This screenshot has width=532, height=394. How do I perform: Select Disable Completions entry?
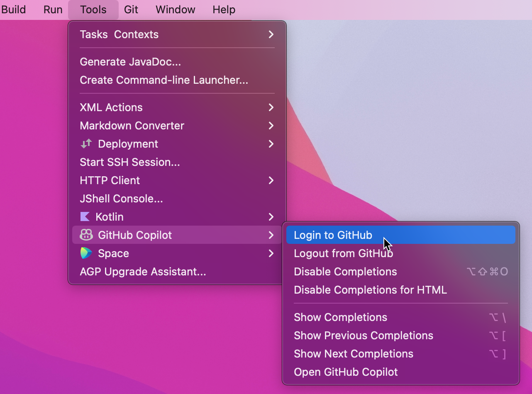(401, 272)
